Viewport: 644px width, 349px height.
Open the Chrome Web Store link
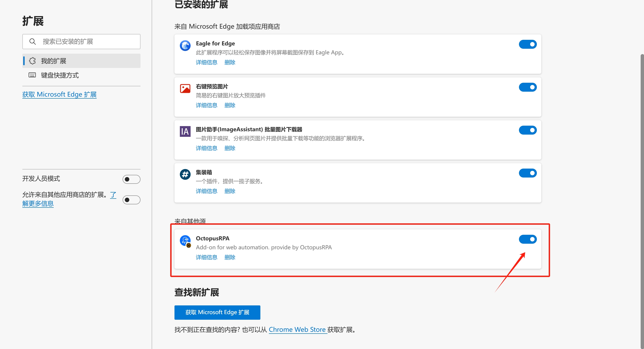coord(297,329)
